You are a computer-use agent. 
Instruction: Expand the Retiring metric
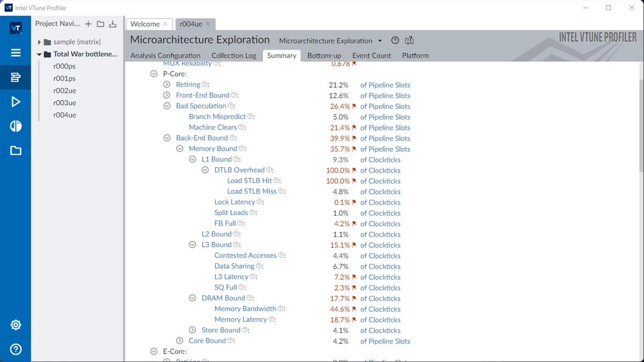point(166,85)
